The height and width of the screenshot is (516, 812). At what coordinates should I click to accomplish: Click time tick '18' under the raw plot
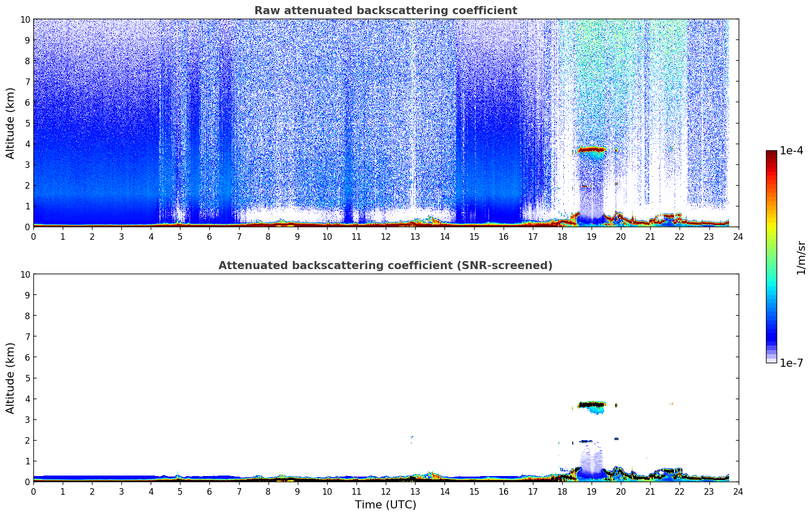(x=562, y=236)
